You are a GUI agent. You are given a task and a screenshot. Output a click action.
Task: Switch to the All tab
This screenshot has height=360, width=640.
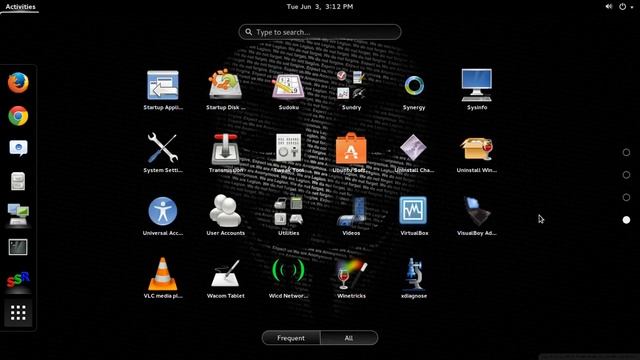(349, 338)
